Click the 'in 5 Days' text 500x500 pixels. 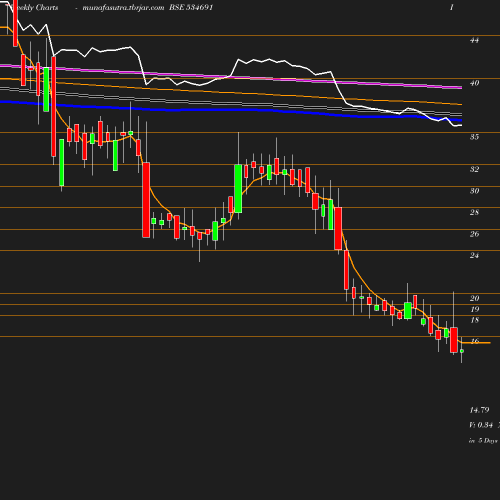(x=483, y=440)
